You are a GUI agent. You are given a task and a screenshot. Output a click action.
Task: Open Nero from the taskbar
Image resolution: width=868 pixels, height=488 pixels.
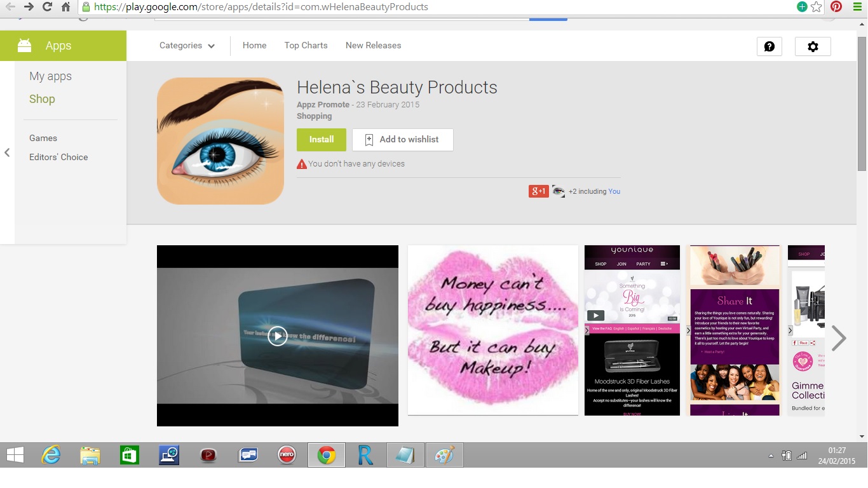point(287,456)
